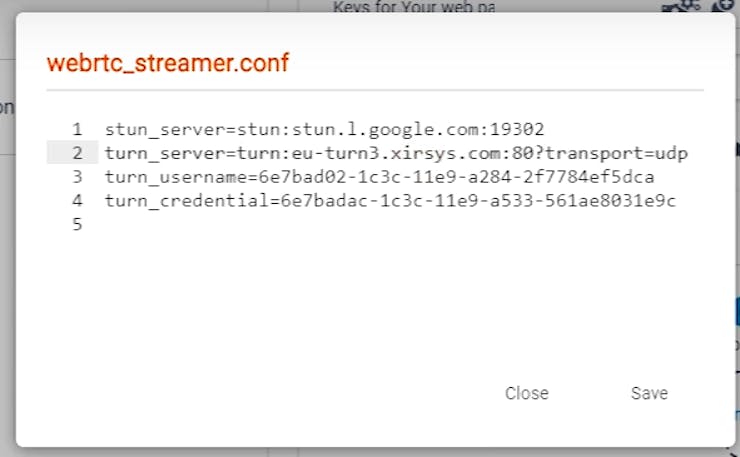Place cursor in stun_server key name
740x457 pixels.
coord(165,129)
